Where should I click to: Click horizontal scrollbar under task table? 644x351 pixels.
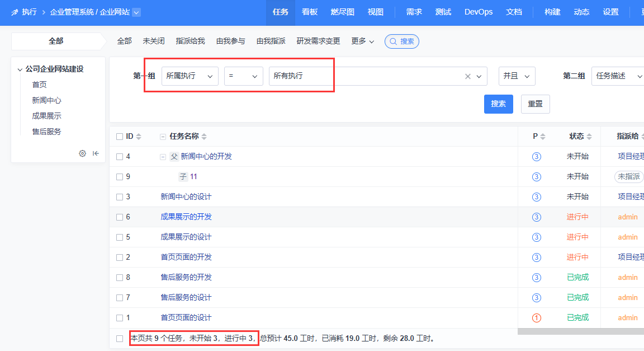tap(581, 331)
